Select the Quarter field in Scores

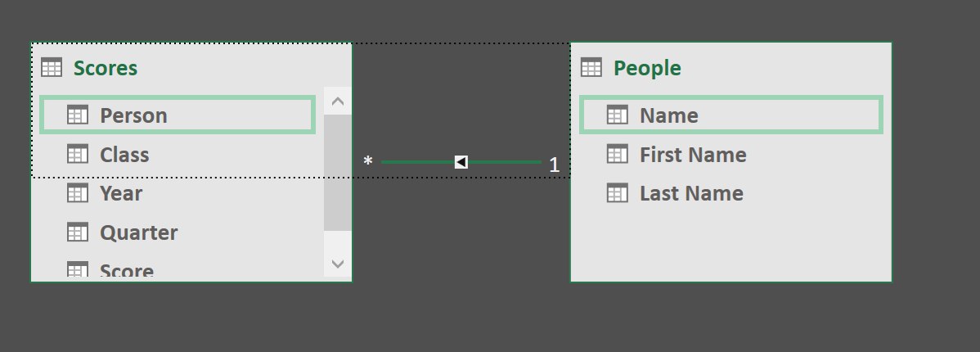(x=178, y=232)
